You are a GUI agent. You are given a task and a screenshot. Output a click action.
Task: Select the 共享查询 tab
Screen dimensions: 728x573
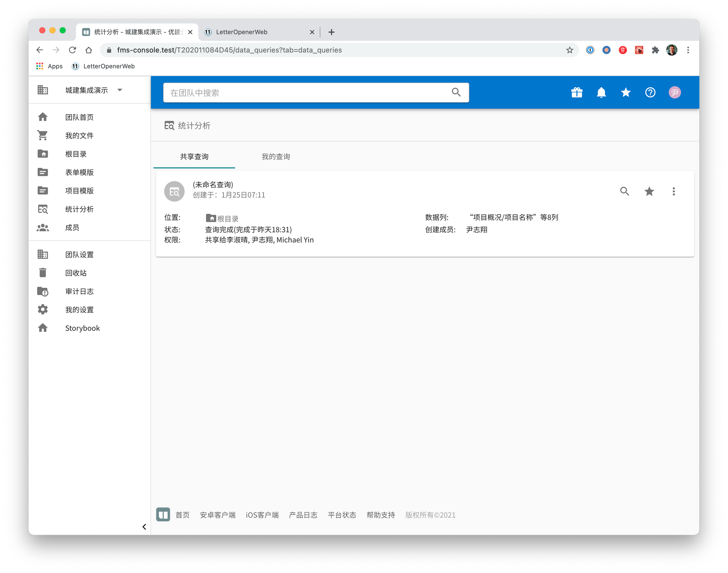(x=194, y=157)
